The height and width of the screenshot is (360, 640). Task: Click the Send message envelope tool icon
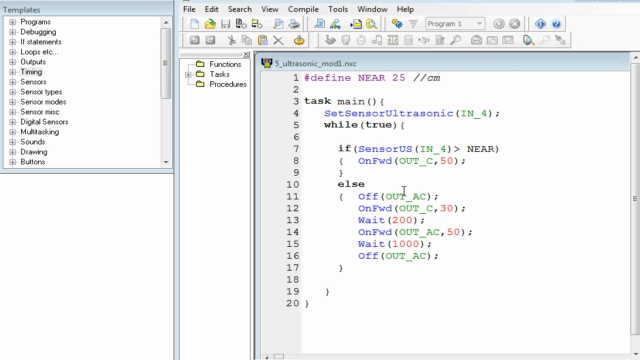coord(476,40)
